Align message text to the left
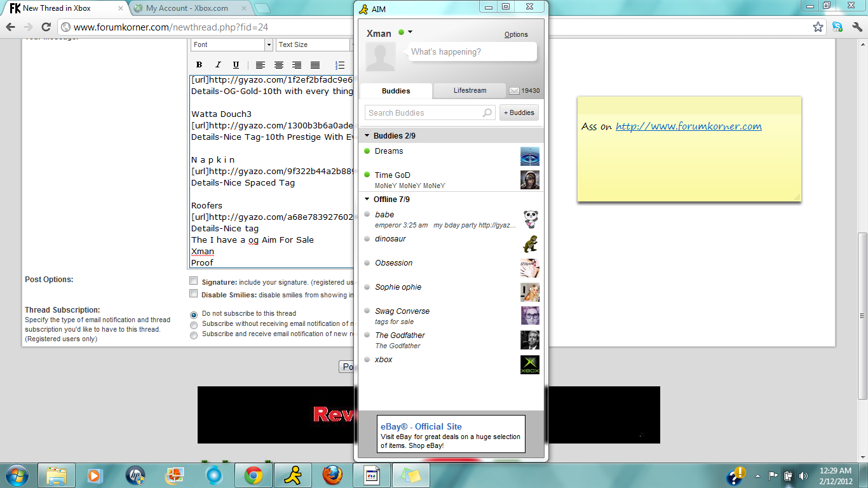The width and height of the screenshot is (868, 488). (x=261, y=65)
